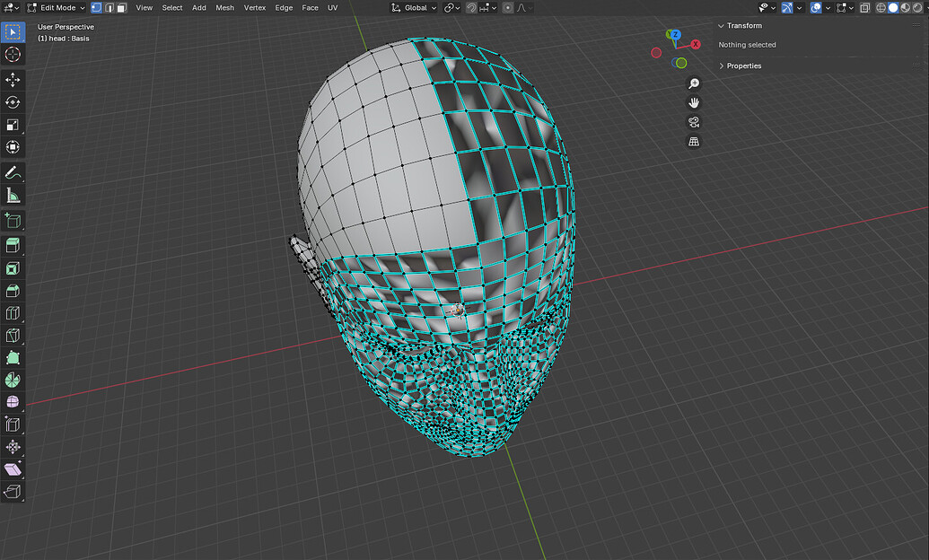Choose the Move tool
929x560 pixels.
pos(13,79)
